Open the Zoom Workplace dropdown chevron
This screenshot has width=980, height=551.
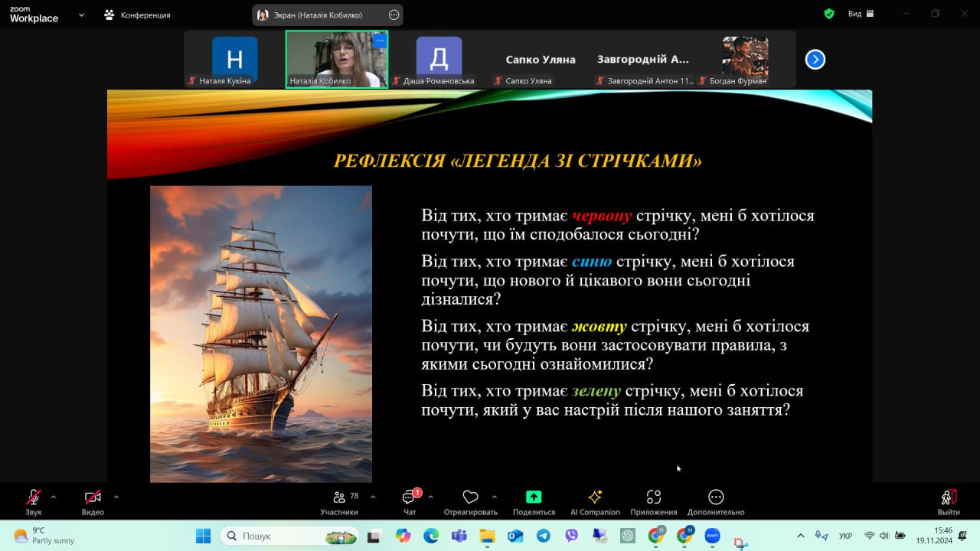tap(81, 15)
